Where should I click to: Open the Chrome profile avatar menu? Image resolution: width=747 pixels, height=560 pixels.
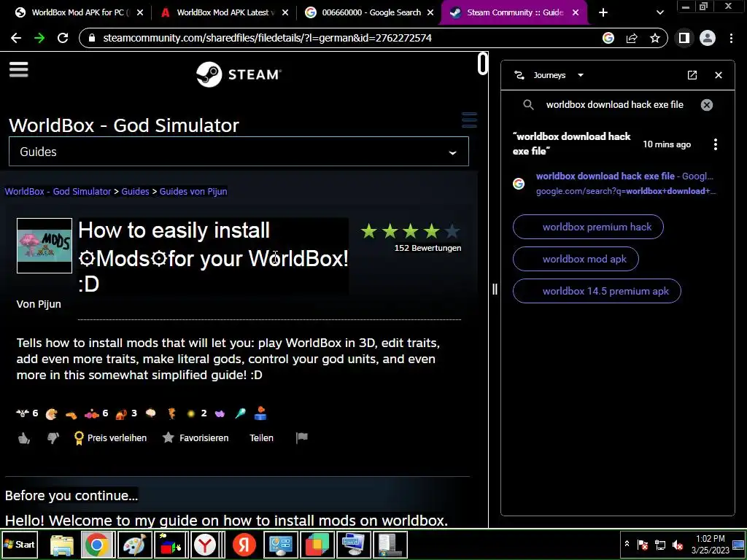click(708, 38)
